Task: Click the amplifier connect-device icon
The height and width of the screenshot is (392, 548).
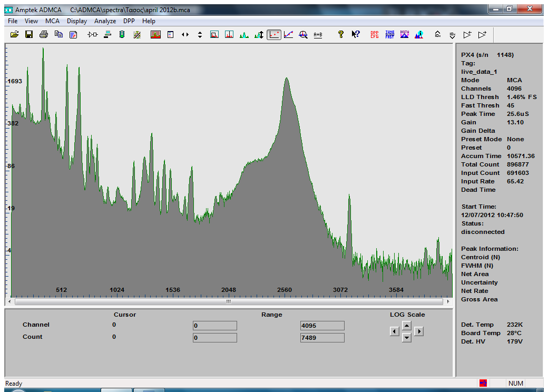Action: pos(93,34)
